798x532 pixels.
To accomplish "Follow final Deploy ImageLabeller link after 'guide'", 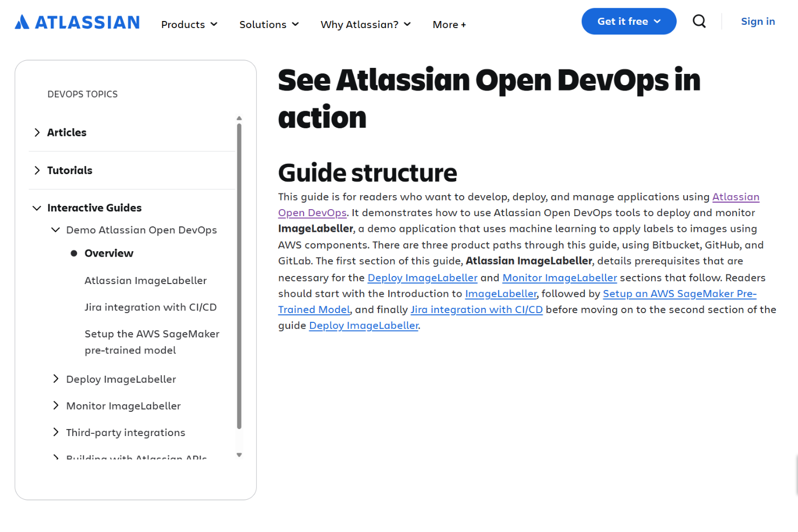I will [x=364, y=326].
